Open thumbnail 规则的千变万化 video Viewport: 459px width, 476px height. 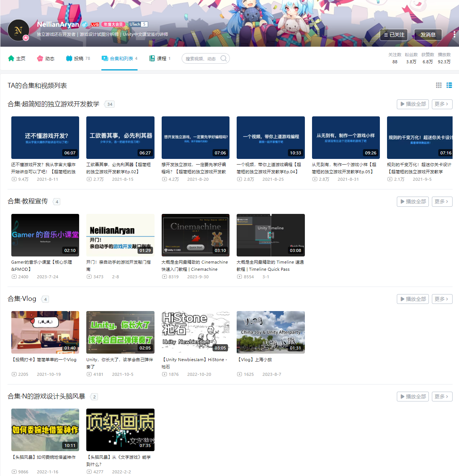[x=420, y=137]
